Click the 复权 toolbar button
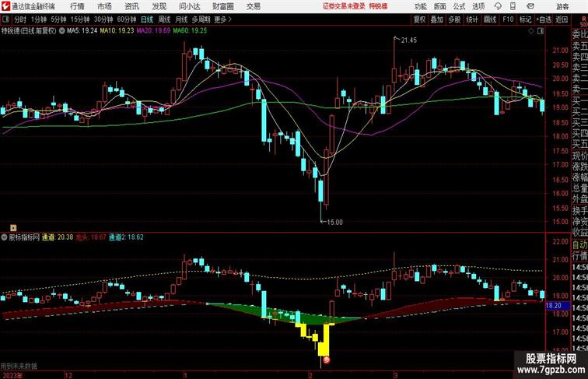The height and width of the screenshot is (379, 588). [x=419, y=19]
